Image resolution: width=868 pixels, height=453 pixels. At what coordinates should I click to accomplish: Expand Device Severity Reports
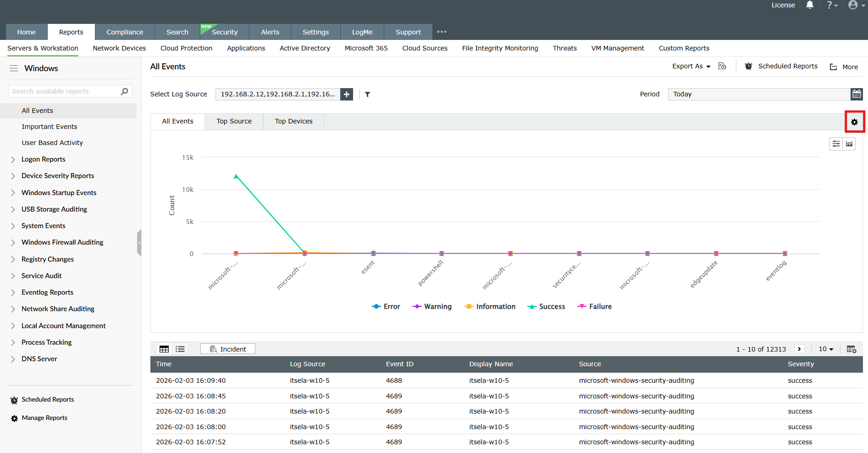(x=13, y=176)
